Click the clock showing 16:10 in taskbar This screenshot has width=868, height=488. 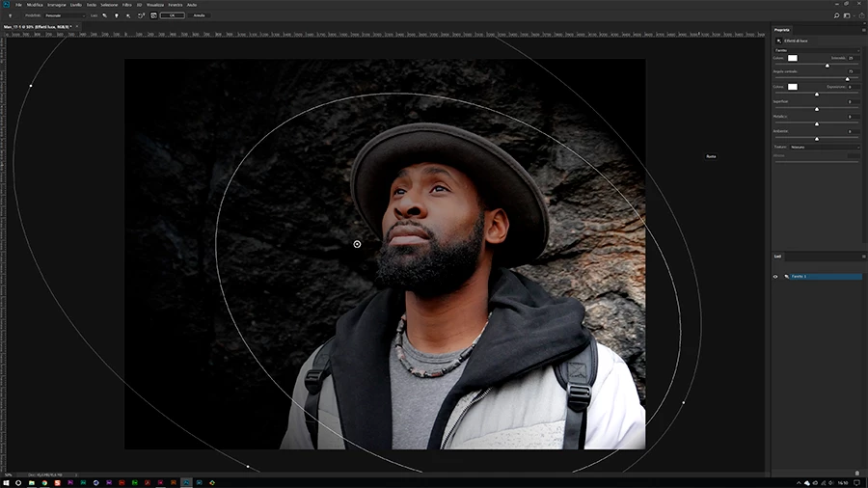(843, 483)
